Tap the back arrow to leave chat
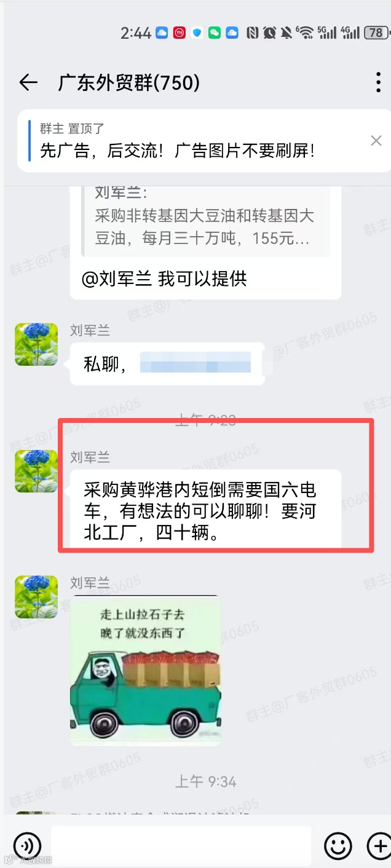 28,82
